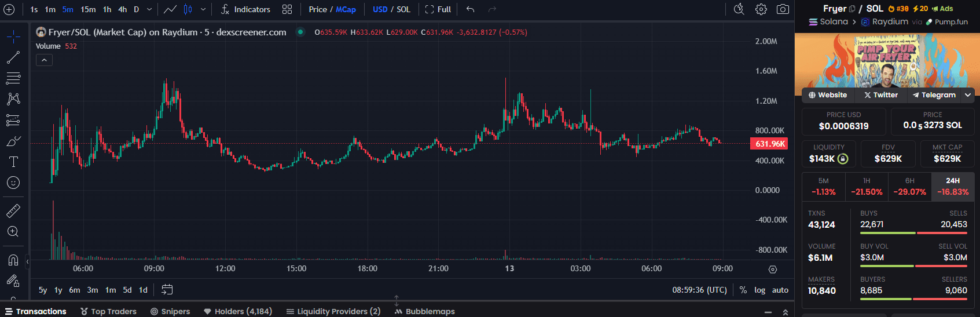This screenshot has height=317, width=980.
Task: Switch chart denomination to USD
Action: tap(380, 9)
